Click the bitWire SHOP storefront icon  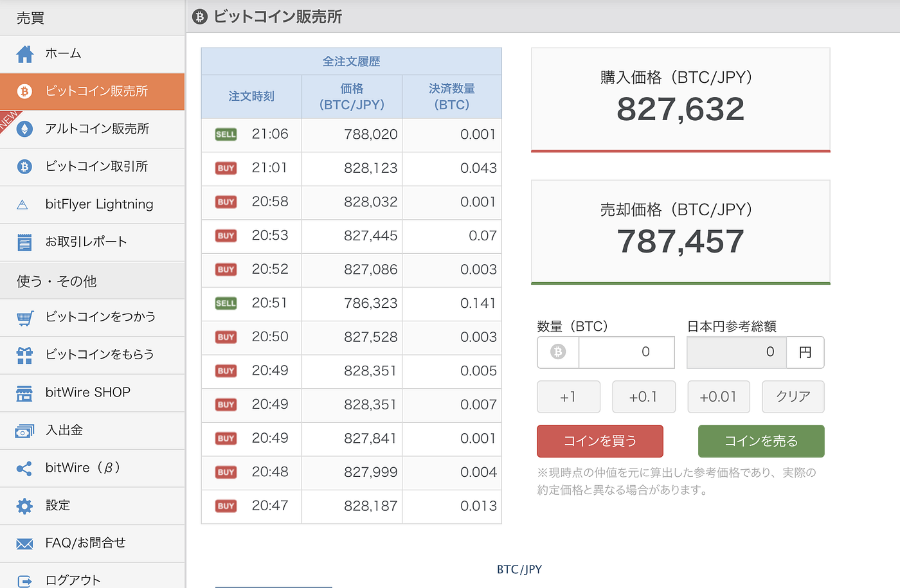(24, 393)
